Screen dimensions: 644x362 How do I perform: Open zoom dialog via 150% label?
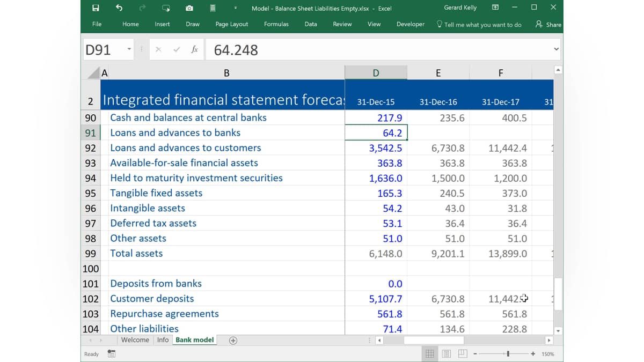coord(547,354)
